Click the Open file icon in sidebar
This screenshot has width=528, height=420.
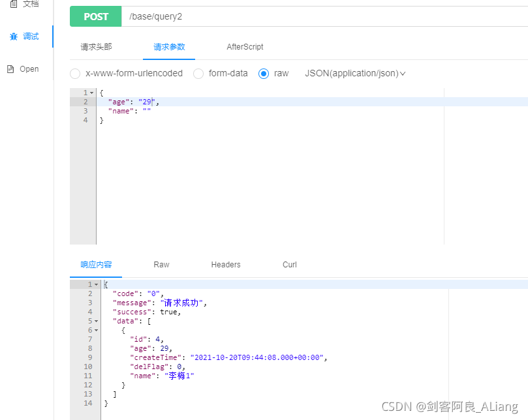coord(11,69)
